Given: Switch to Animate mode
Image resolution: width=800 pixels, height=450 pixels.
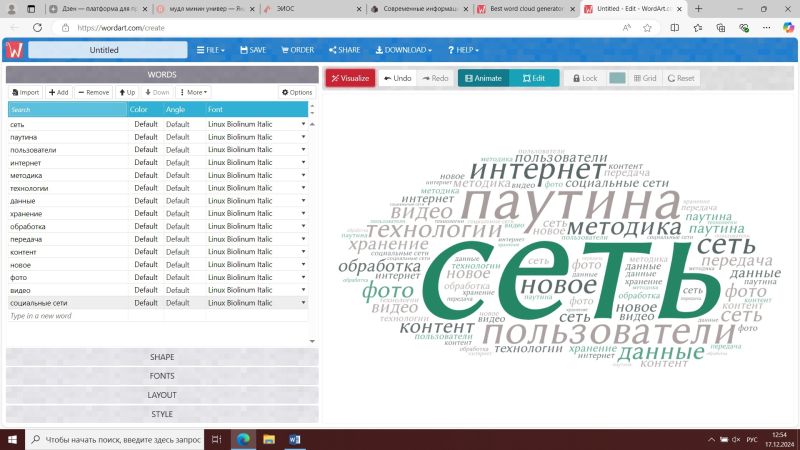Looking at the screenshot, I should coord(483,78).
